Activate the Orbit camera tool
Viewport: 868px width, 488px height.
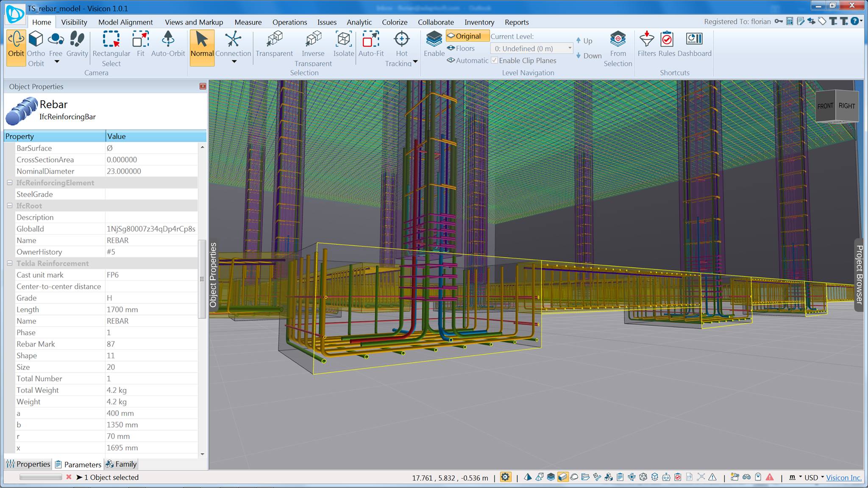(16, 47)
